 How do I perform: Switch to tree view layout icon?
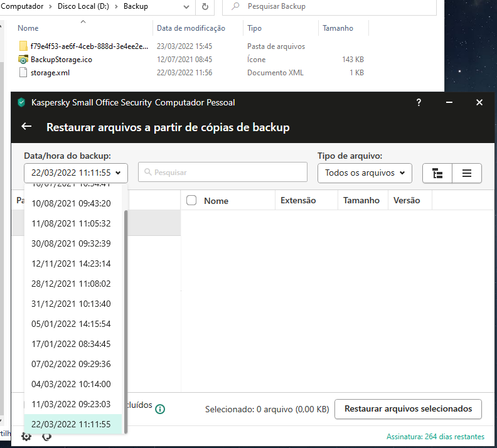[x=437, y=173]
